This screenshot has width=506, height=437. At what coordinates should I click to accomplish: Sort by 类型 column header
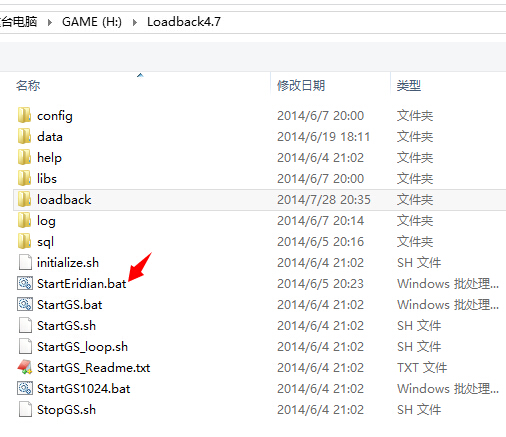[x=409, y=86]
